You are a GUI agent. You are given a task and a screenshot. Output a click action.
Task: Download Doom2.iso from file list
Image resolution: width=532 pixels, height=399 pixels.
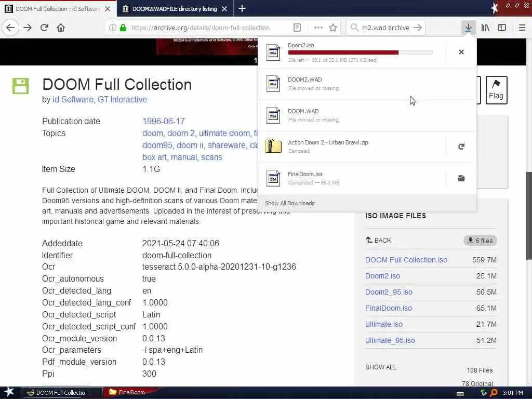point(382,276)
